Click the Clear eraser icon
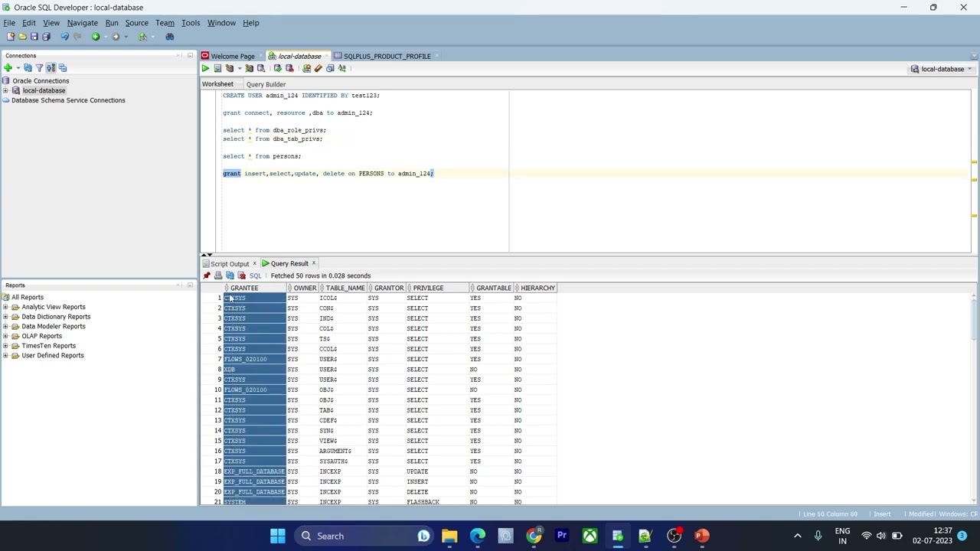Screen dimensions: 980x551 pos(318,68)
